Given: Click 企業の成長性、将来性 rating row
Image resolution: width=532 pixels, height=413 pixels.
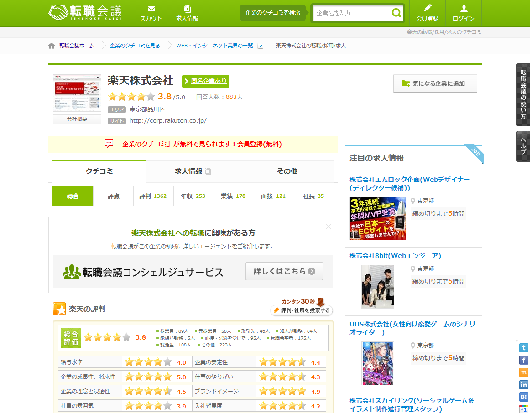Looking at the screenshot, I should point(125,377).
